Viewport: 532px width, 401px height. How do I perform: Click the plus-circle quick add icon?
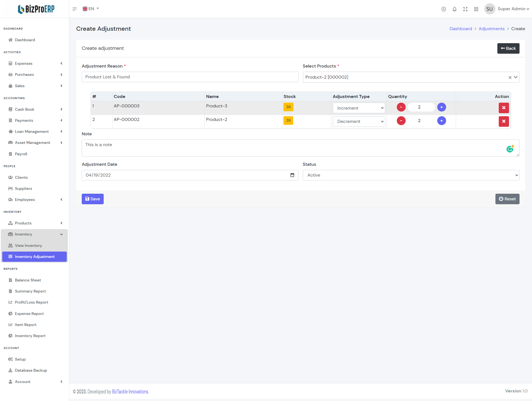444,9
